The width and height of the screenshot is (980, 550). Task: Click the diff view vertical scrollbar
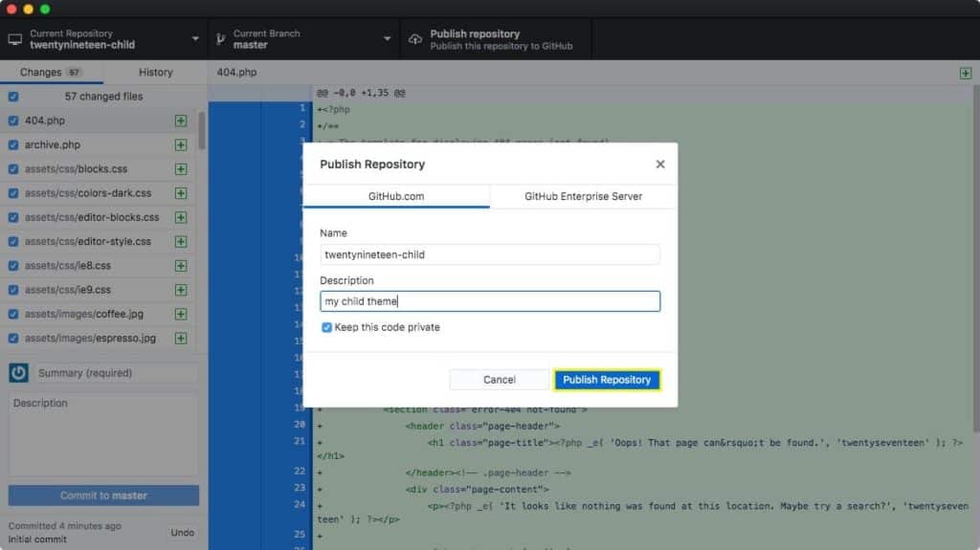click(975, 257)
